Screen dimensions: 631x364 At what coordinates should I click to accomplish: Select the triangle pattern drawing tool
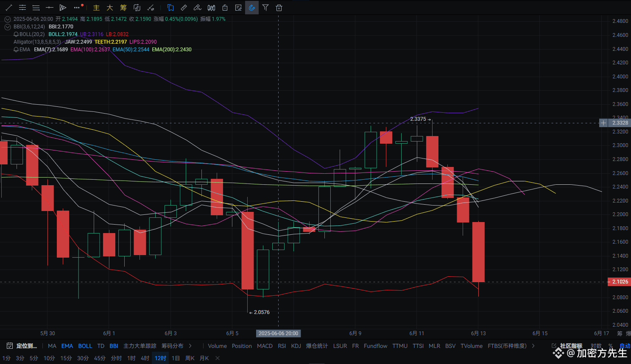point(63,8)
